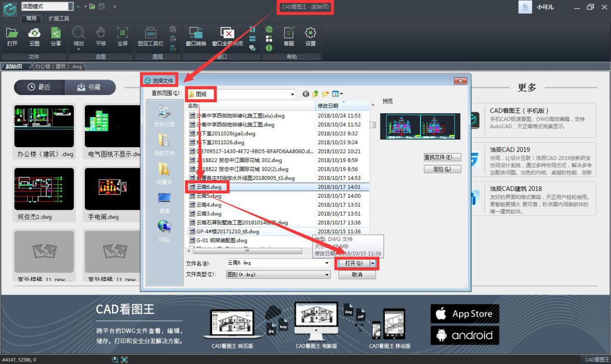The width and height of the screenshot is (611, 364).
Task: Expand the 查找范围 folder dropdown
Action: pyautogui.click(x=292, y=94)
